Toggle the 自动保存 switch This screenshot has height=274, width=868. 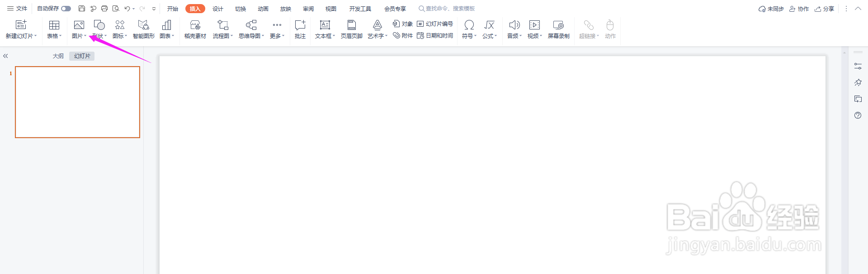66,9
